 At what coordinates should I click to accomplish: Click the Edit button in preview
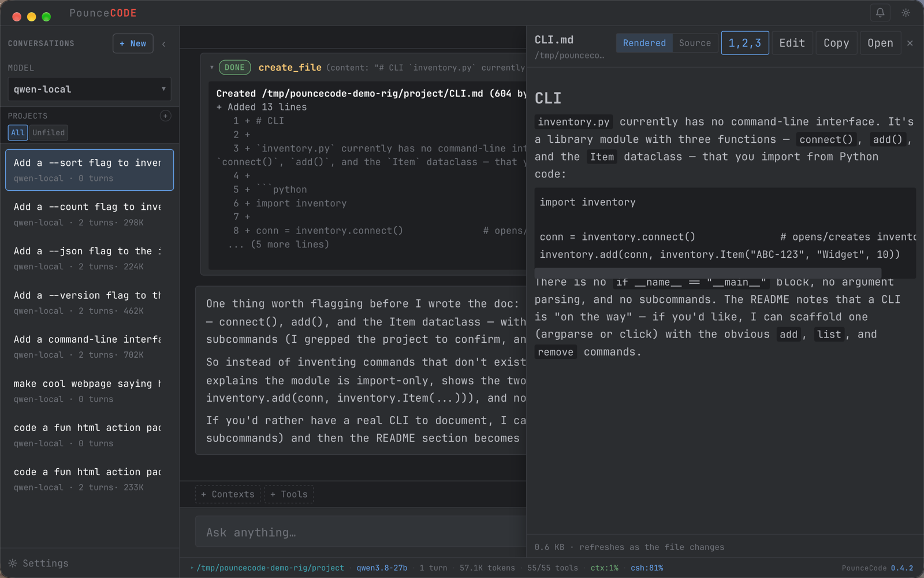792,43
